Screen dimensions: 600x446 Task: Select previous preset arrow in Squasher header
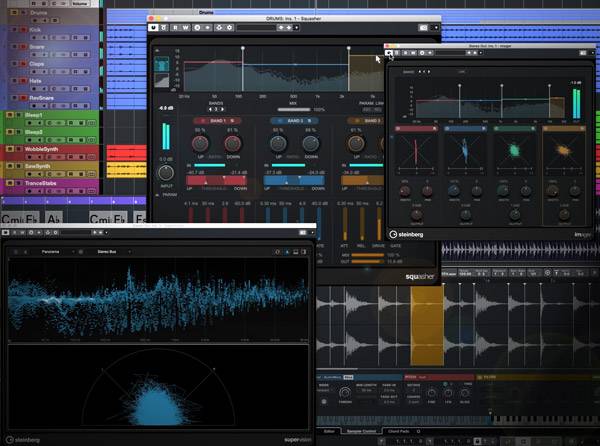pyautogui.click(x=281, y=28)
